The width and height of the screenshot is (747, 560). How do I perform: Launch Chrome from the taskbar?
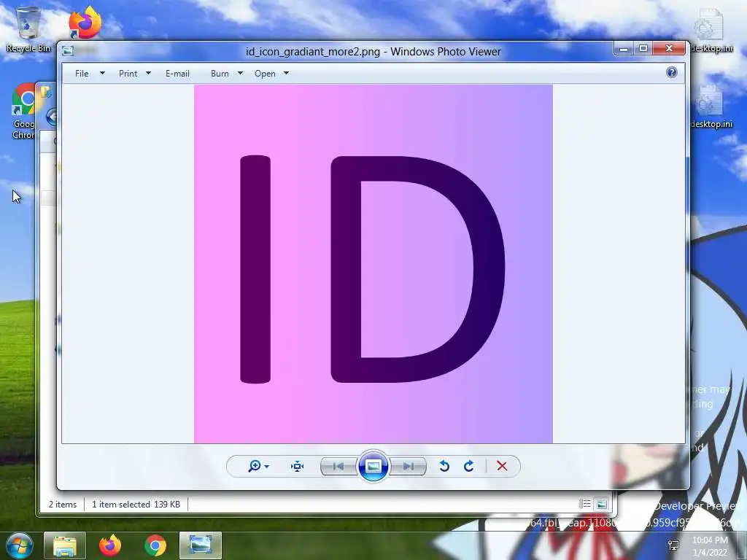pyautogui.click(x=155, y=545)
